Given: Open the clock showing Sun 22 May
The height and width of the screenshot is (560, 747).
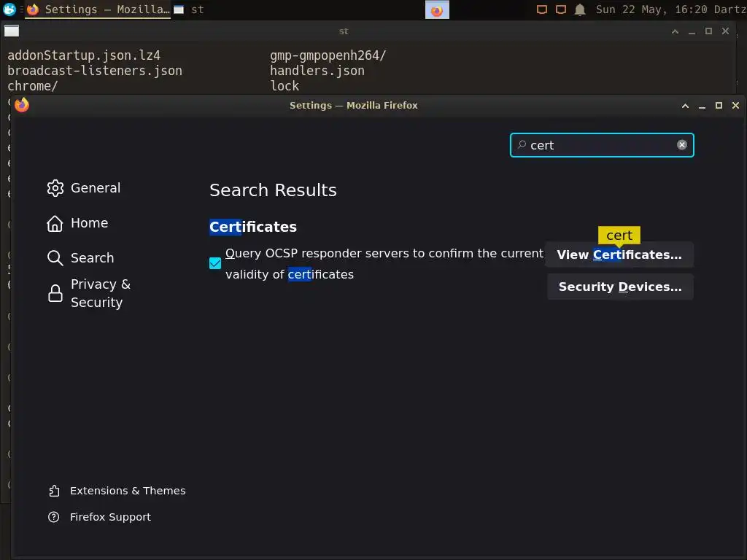Looking at the screenshot, I should (651, 9).
